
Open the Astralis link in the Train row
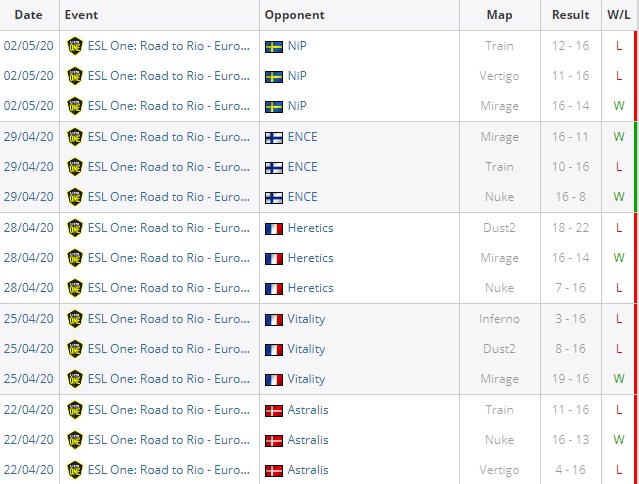pos(308,410)
